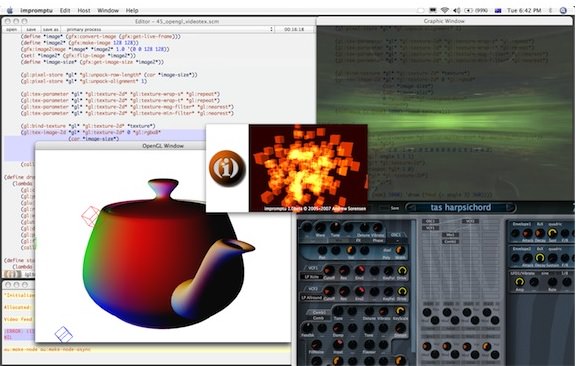Go to previous preset arrow before tas harpsichord

click(411, 208)
